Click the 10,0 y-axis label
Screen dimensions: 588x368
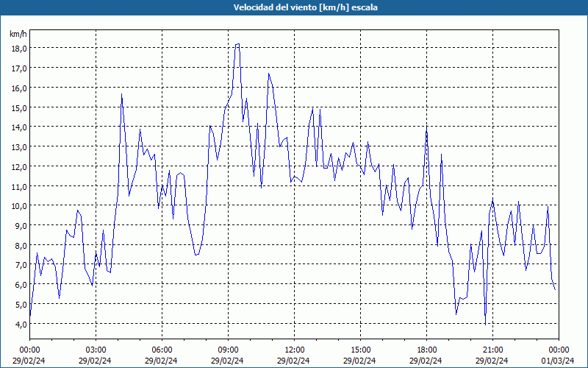pos(19,205)
